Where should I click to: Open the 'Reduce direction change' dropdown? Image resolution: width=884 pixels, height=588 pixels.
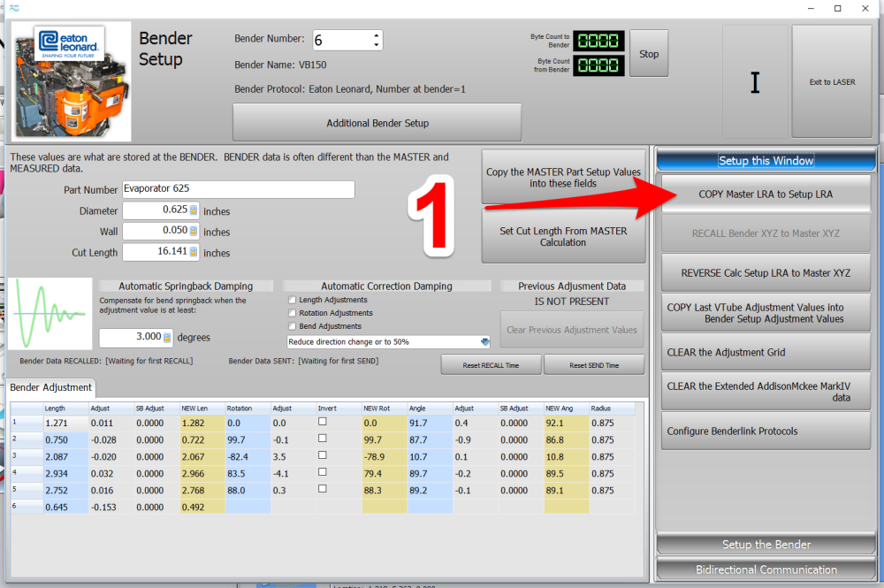(484, 341)
